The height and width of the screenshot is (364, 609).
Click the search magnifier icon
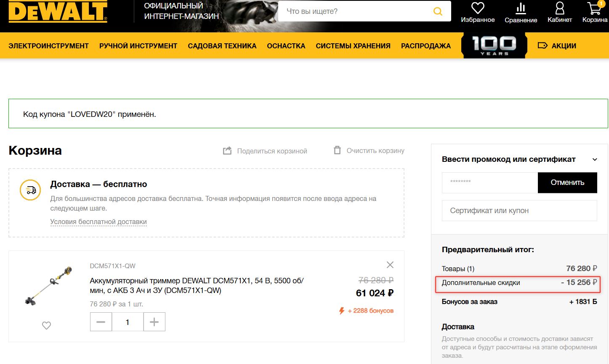tap(438, 11)
